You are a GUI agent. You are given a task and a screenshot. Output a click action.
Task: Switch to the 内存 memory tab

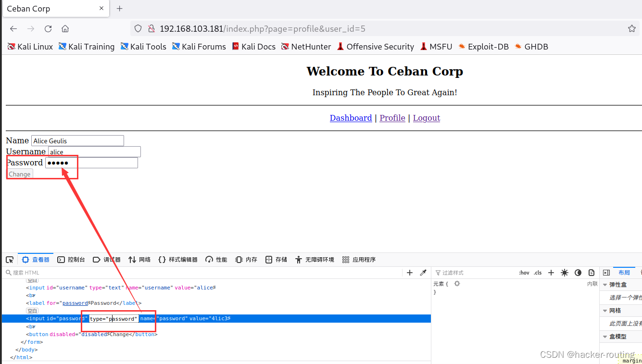point(246,260)
